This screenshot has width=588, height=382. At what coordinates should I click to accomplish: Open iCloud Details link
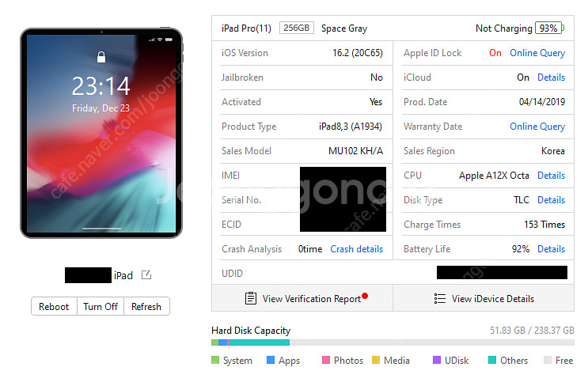[x=551, y=78]
